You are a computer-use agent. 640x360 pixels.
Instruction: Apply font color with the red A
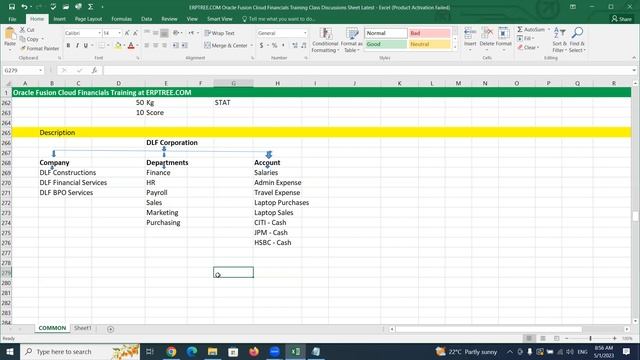click(131, 45)
